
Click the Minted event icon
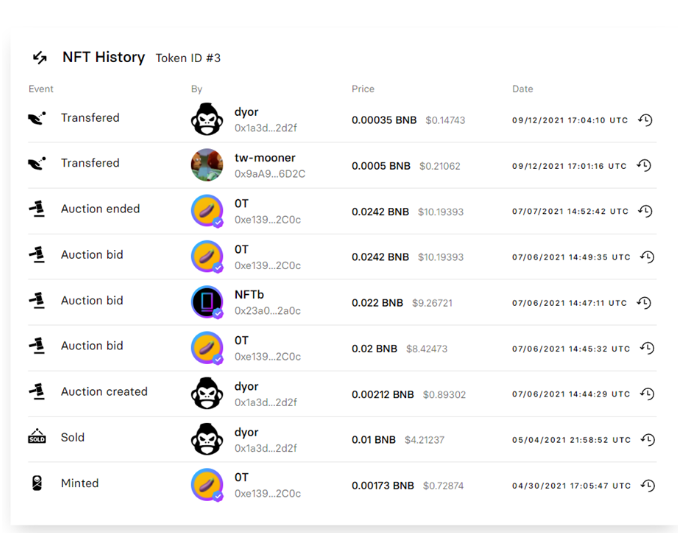(36, 483)
